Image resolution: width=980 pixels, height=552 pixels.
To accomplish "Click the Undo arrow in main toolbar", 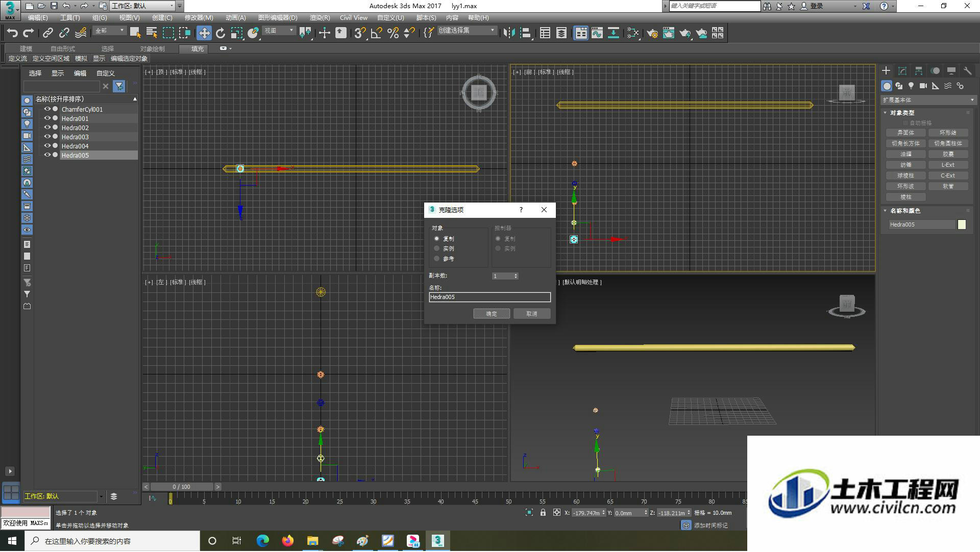I will click(x=12, y=33).
